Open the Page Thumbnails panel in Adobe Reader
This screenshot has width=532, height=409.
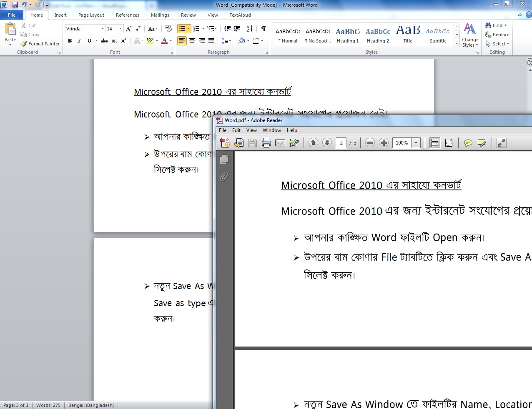point(224,159)
